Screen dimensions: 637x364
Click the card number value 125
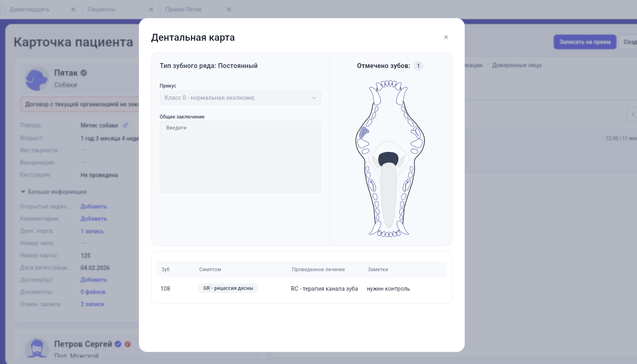click(x=86, y=256)
